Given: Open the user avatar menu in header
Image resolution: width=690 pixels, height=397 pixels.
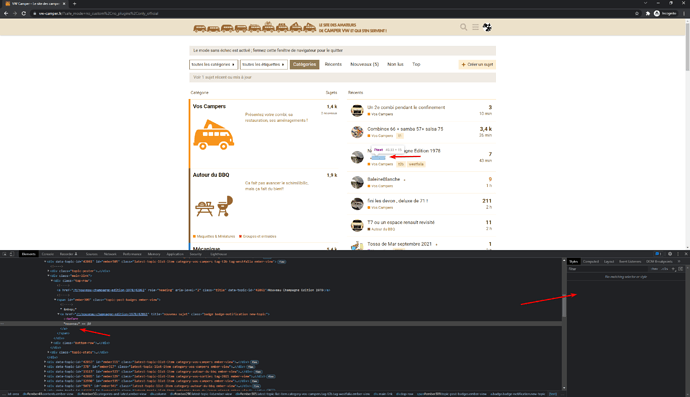Looking at the screenshot, I should 487,27.
